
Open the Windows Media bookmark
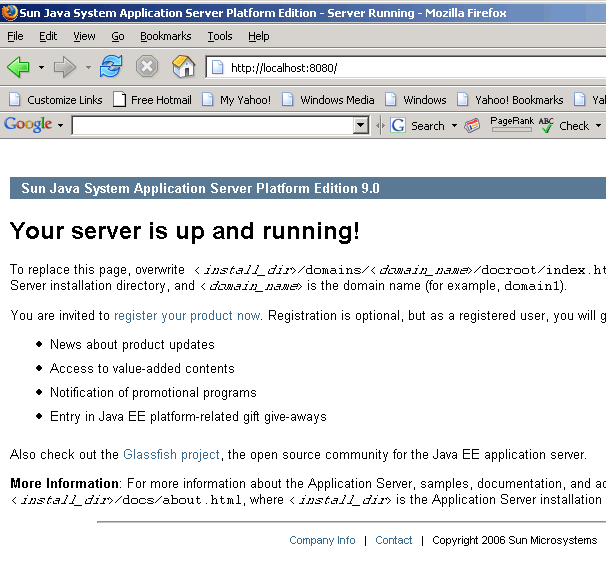pos(328,100)
